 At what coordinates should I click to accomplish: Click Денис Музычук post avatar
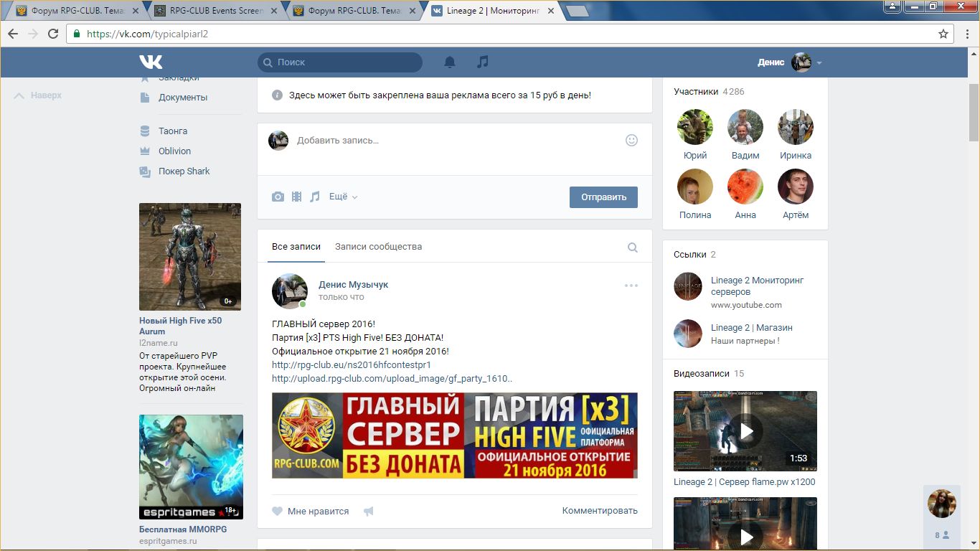click(x=290, y=291)
